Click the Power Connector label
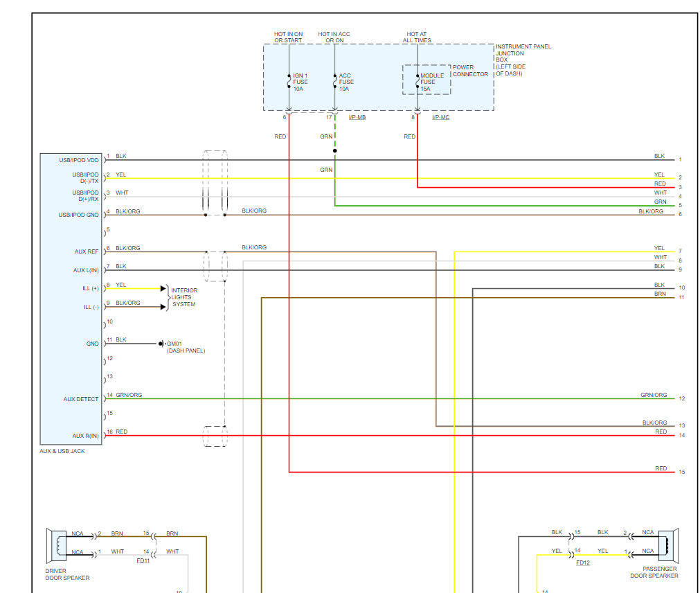The image size is (700, 593). click(x=470, y=71)
